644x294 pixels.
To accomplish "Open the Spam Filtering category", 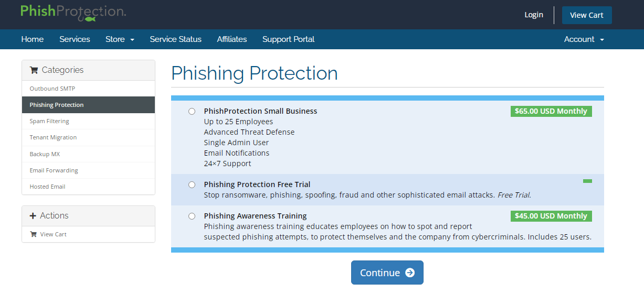I will click(x=49, y=121).
